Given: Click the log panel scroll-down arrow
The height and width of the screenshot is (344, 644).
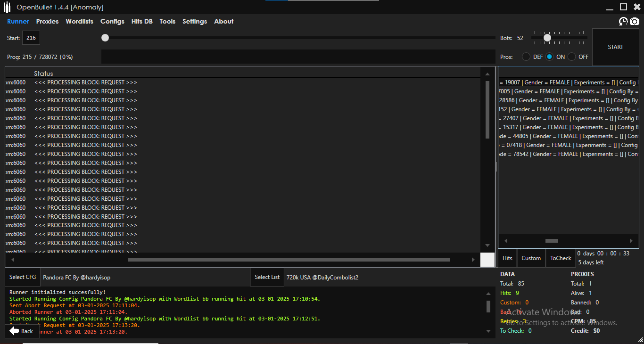Looking at the screenshot, I should point(488,331).
